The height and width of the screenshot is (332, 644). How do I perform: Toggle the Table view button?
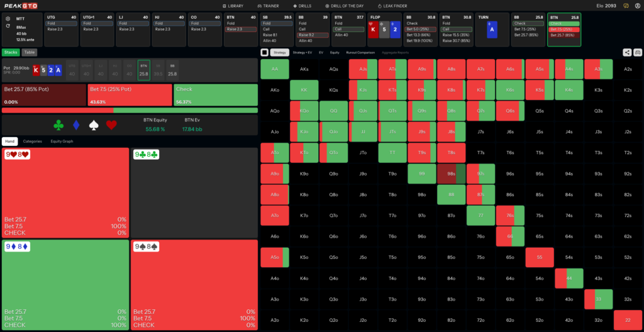pyautogui.click(x=29, y=52)
